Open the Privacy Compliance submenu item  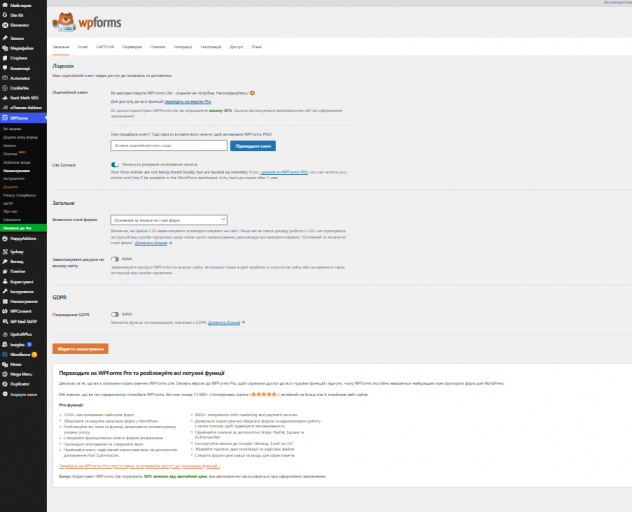pos(19,195)
